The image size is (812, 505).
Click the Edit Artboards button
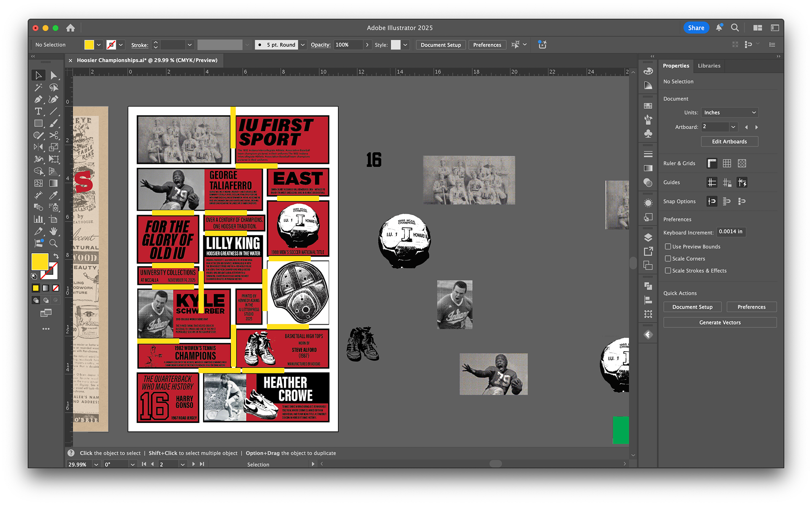[729, 141]
